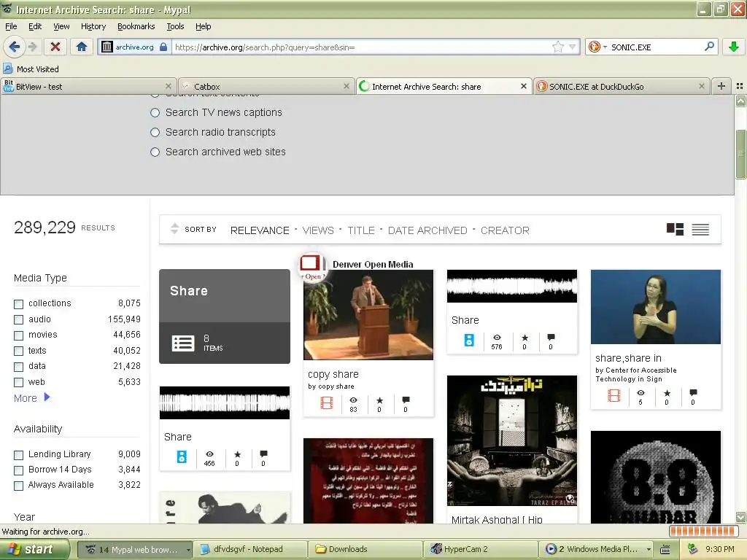Switch to list view icon
The height and width of the screenshot is (560, 747).
click(700, 230)
